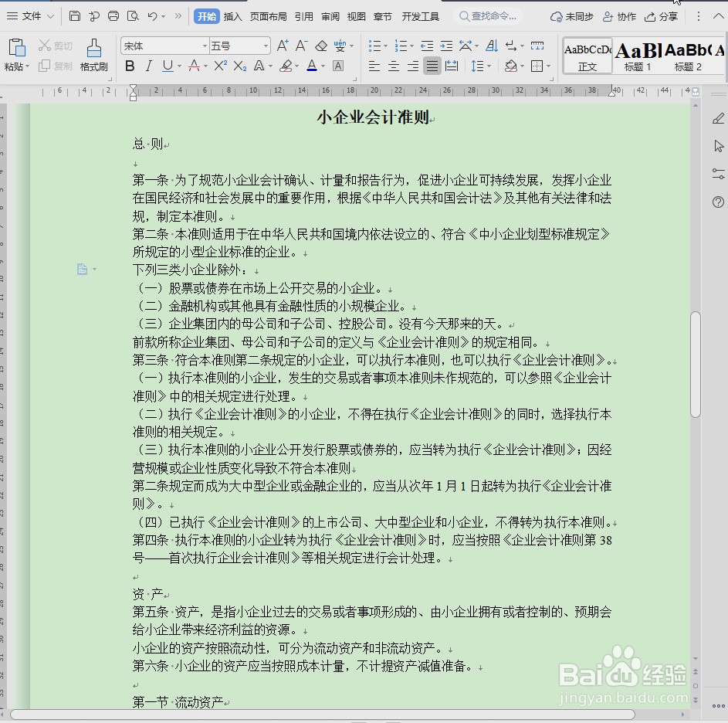The image size is (728, 723).
Task: Click the selection cursor icon in sidebar
Action: tap(719, 146)
